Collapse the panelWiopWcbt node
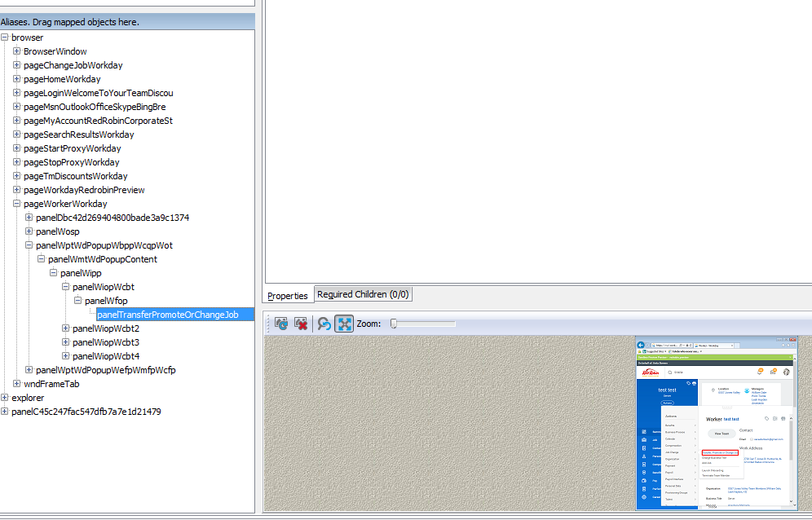Screen dimensions: 812x520 click(65, 287)
